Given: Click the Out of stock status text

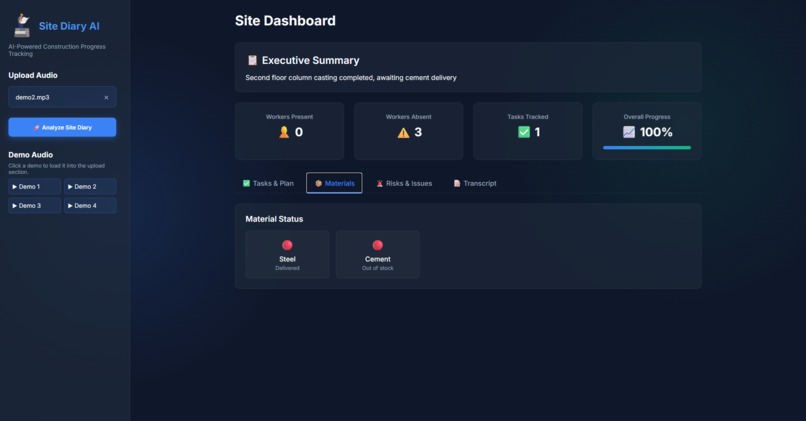Looking at the screenshot, I should (x=378, y=268).
